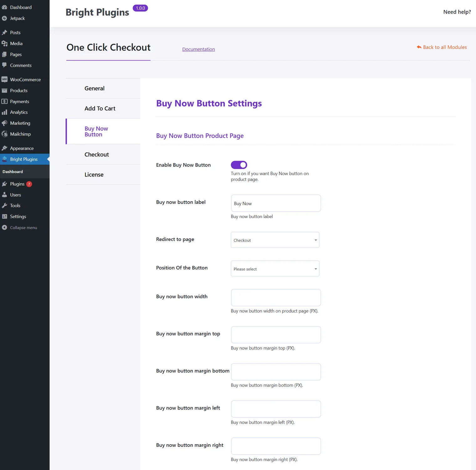
Task: Switch to the Checkout tab
Action: click(x=103, y=154)
